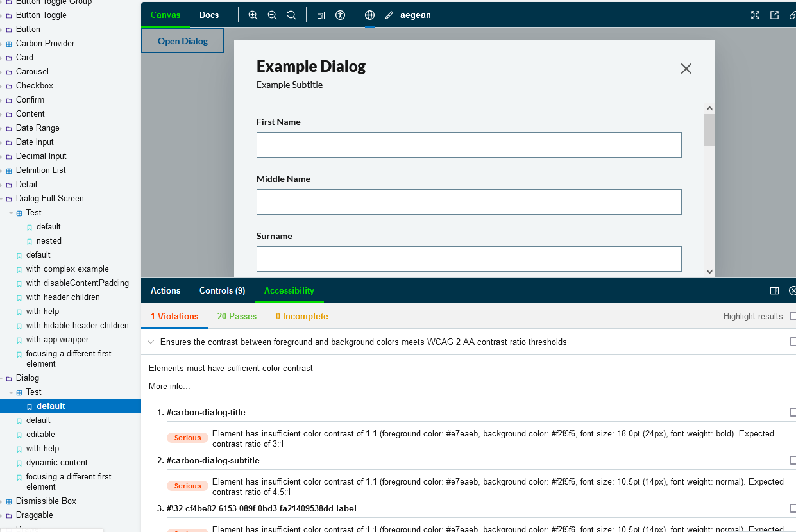Check highlight box for #carbon-dialog-title
The width and height of the screenshot is (796, 532).
pos(793,412)
